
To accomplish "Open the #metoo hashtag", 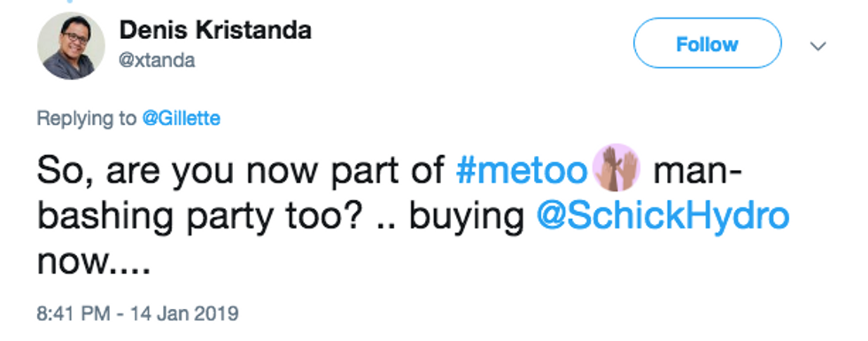I will [x=521, y=171].
